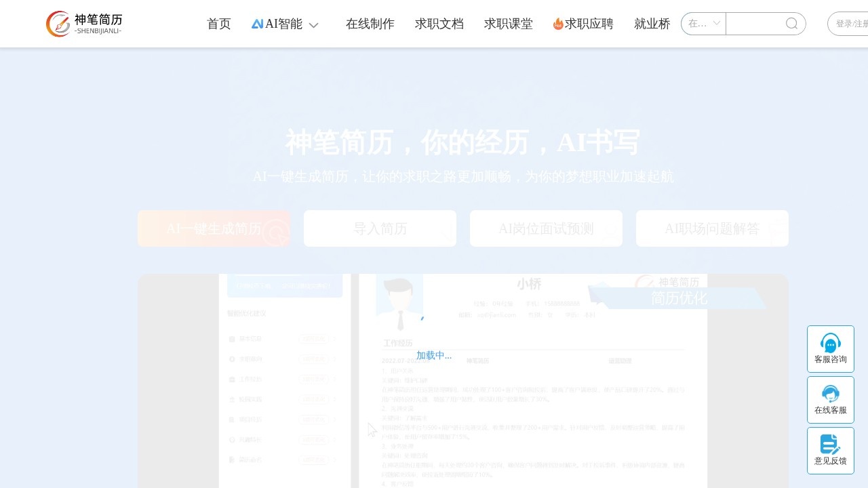Click the 神笔简历 logo
Viewport: 868px width, 488px height.
[84, 24]
